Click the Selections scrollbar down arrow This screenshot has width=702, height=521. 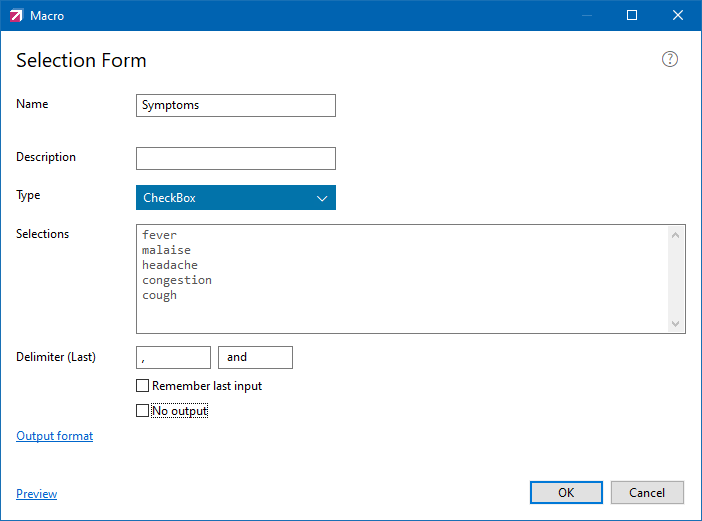tap(676, 323)
